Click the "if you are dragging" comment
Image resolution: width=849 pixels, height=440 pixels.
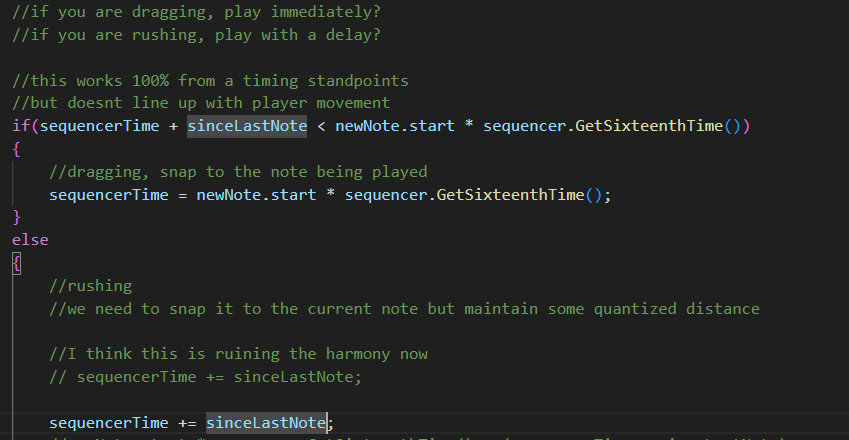click(196, 12)
